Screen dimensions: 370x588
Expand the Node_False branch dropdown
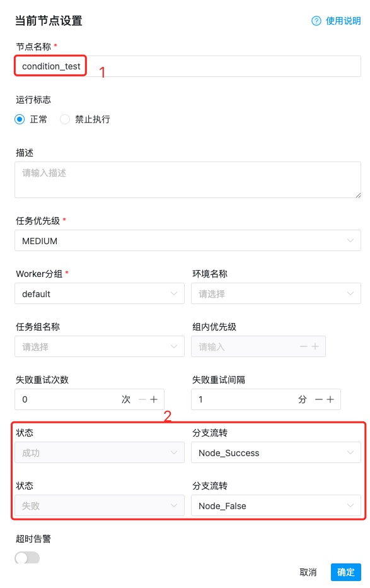pos(276,505)
